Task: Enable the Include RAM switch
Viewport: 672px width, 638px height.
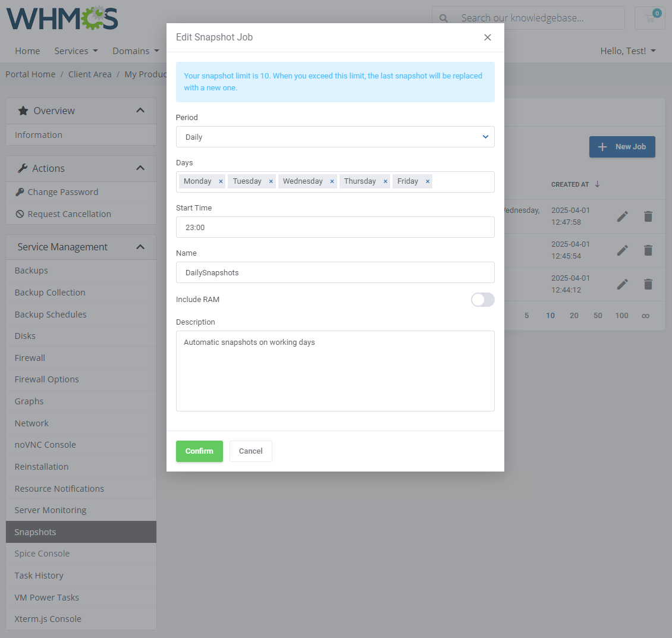Action: [x=482, y=300]
